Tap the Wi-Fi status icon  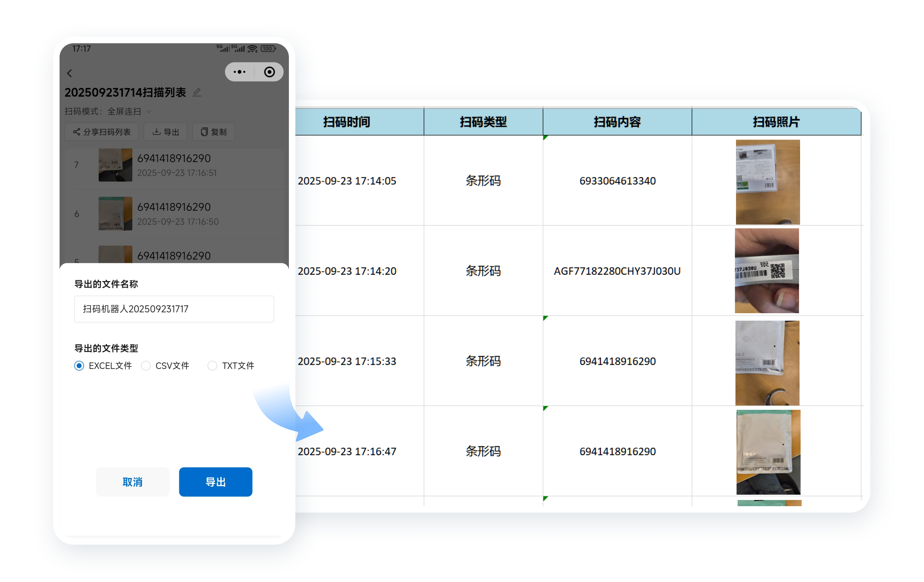pos(252,49)
